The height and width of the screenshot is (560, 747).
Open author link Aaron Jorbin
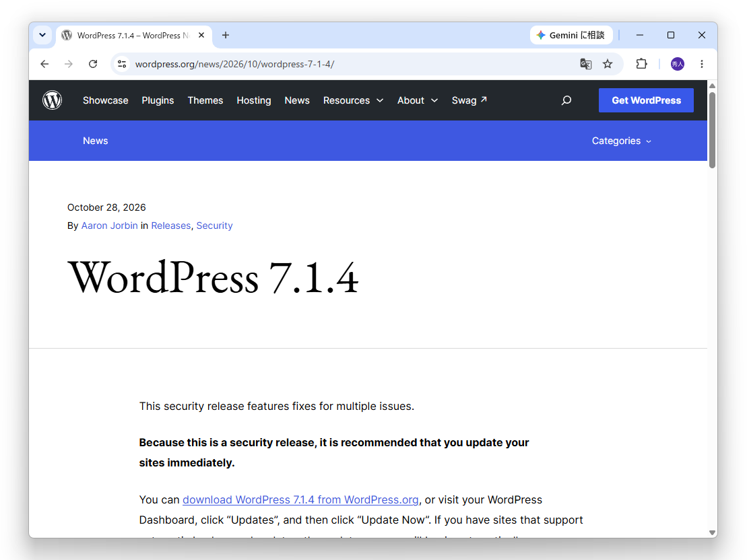[110, 225]
